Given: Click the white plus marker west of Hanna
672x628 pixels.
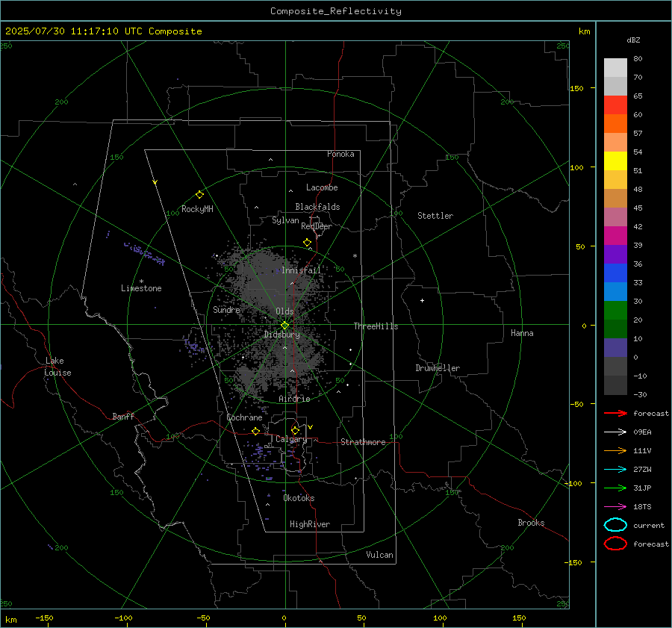Looking at the screenshot, I should pos(422,300).
